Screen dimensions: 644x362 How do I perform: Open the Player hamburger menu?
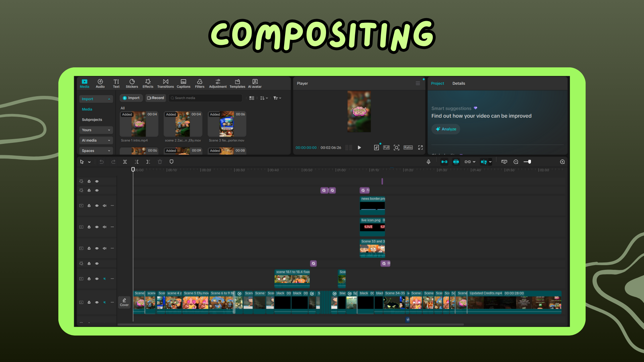point(418,83)
